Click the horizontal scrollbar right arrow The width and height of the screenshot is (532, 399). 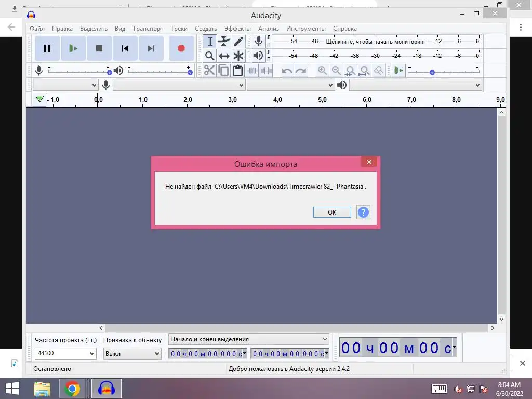[x=493, y=328]
